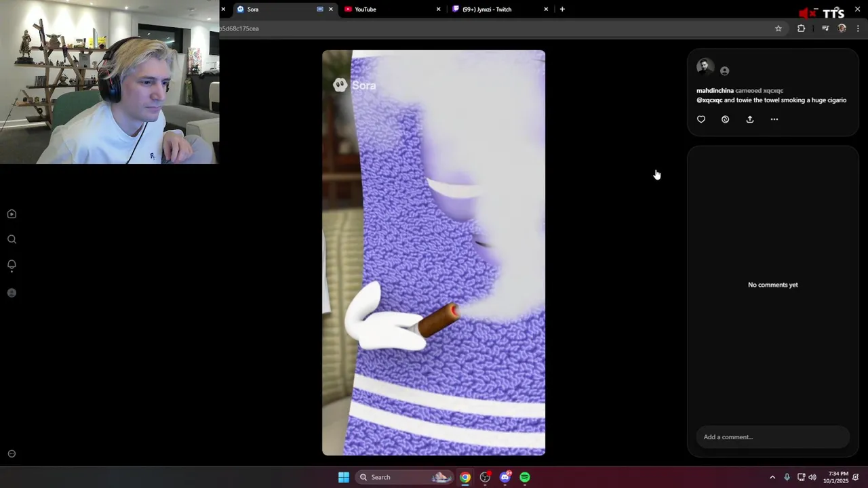Open the Chrome profile avatar
Image resolution: width=868 pixels, height=488 pixels.
(x=842, y=28)
